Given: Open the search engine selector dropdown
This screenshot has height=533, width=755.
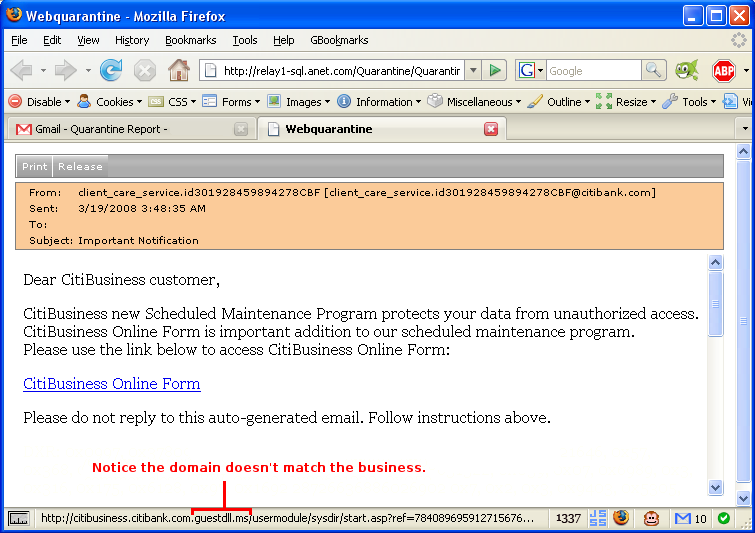Looking at the screenshot, I should pyautogui.click(x=541, y=71).
